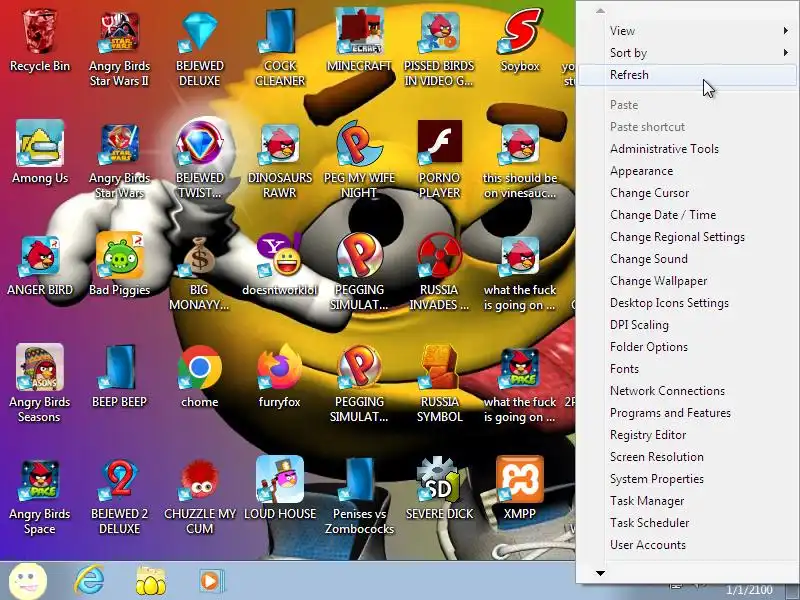The height and width of the screenshot is (600, 800).
Task: Click the BEJEWED 2 DELUXE icon
Action: (119, 480)
